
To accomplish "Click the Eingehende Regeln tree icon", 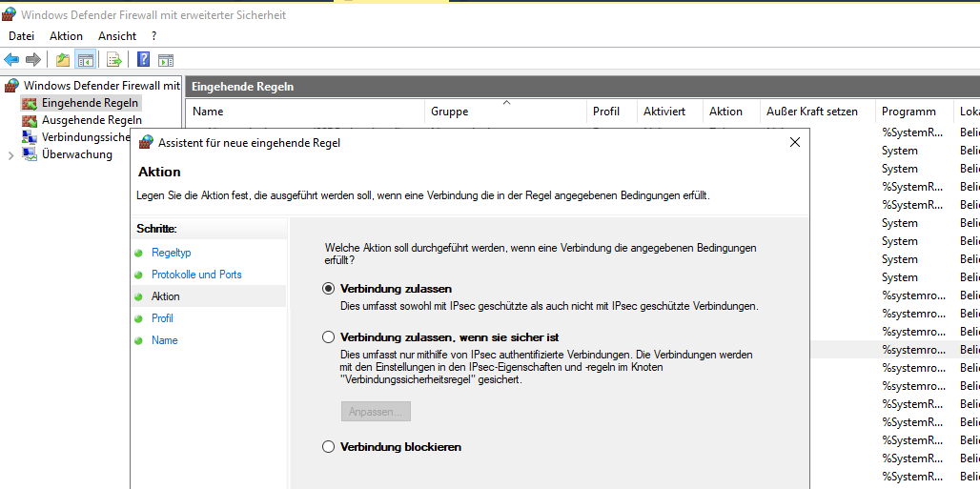I will pos(30,103).
